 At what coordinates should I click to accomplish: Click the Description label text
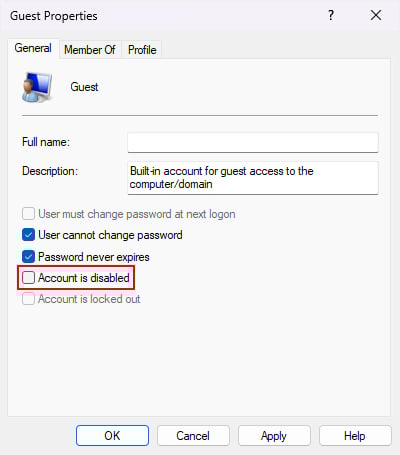pos(50,171)
